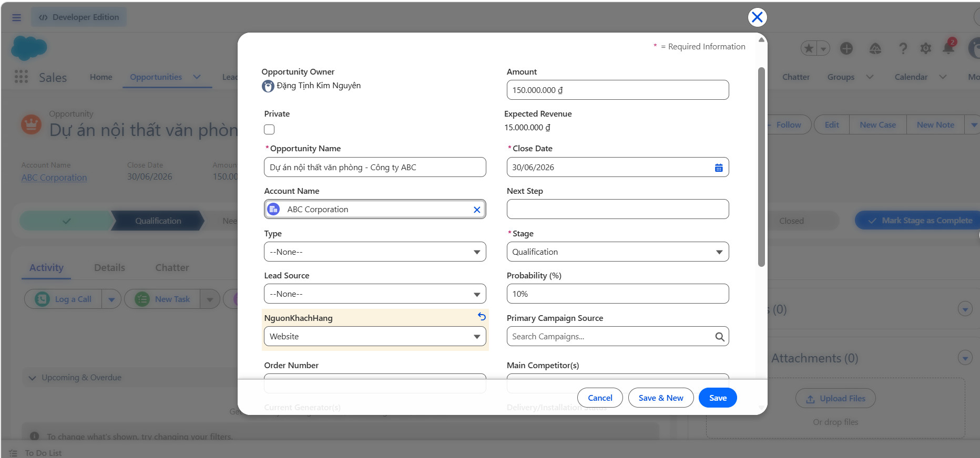Expand the Opportunities tab menu chevron
980x458 pixels.
197,77
